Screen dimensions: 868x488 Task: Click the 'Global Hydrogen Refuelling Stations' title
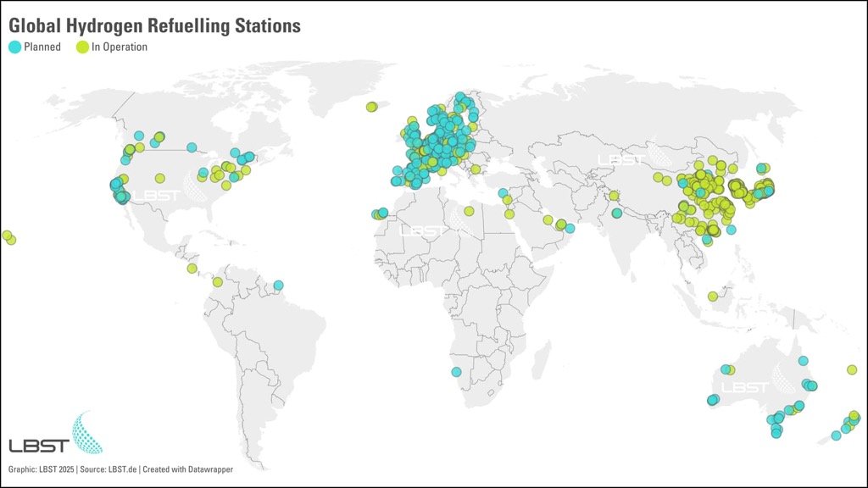click(154, 25)
